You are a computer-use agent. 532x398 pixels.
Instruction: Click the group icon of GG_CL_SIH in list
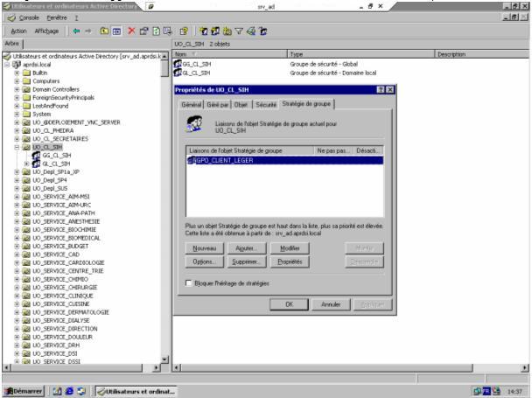coord(178,64)
